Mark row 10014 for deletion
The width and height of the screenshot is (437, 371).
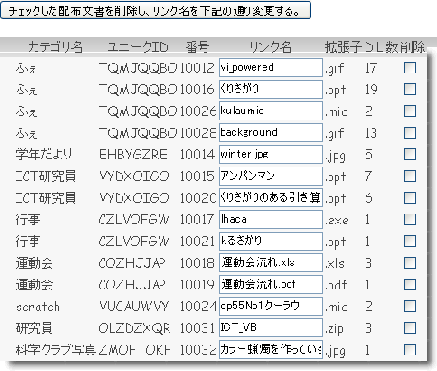click(410, 154)
